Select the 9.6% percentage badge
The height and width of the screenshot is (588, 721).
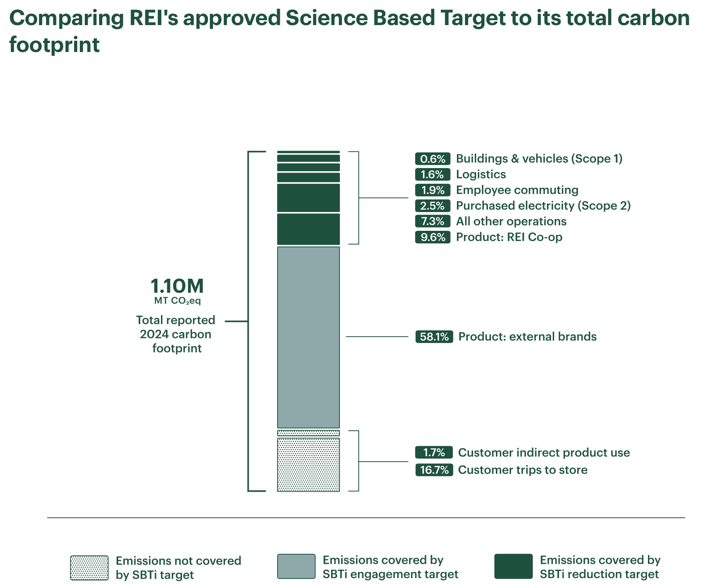click(433, 237)
